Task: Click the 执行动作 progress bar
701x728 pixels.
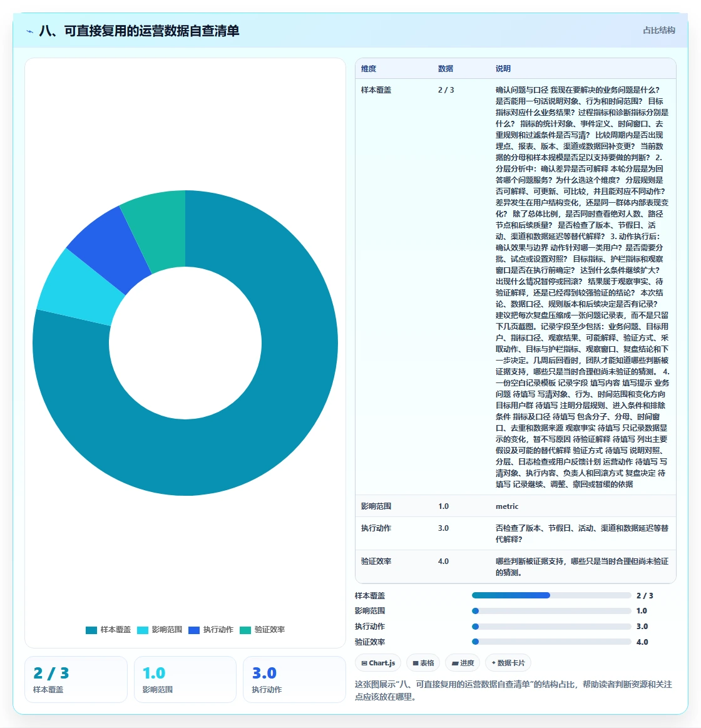Action: coord(551,627)
